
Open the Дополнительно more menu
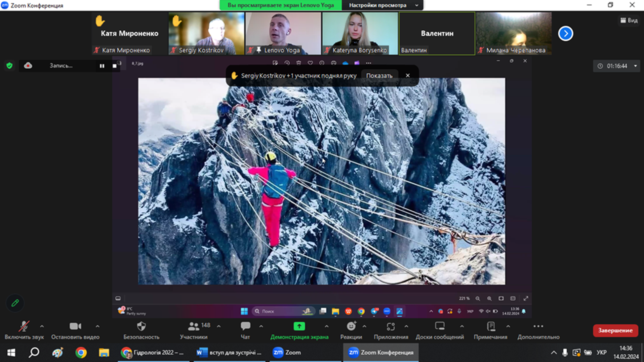pyautogui.click(x=538, y=327)
